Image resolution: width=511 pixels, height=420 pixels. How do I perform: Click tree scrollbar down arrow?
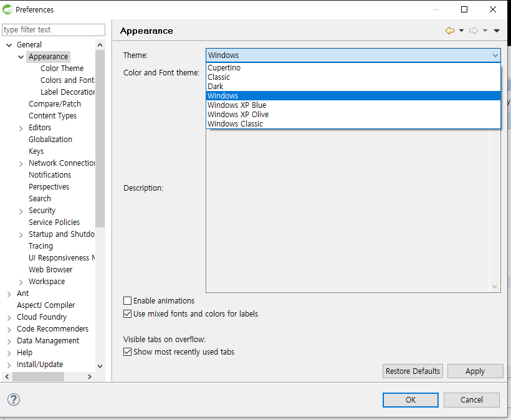100,366
